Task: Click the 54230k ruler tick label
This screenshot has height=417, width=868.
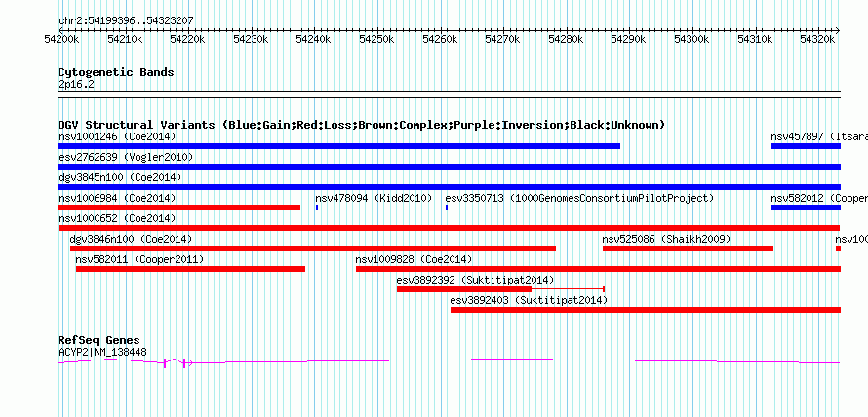Action: pos(251,39)
